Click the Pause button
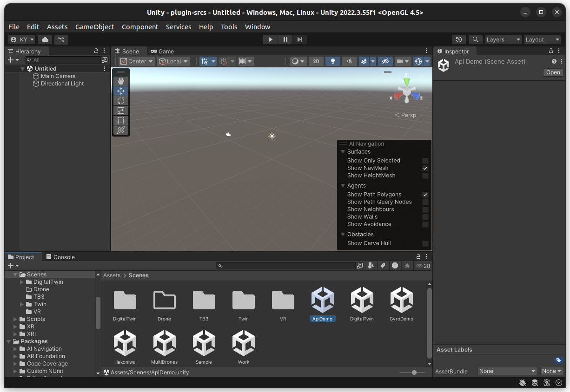This screenshot has height=392, width=570. click(x=285, y=39)
